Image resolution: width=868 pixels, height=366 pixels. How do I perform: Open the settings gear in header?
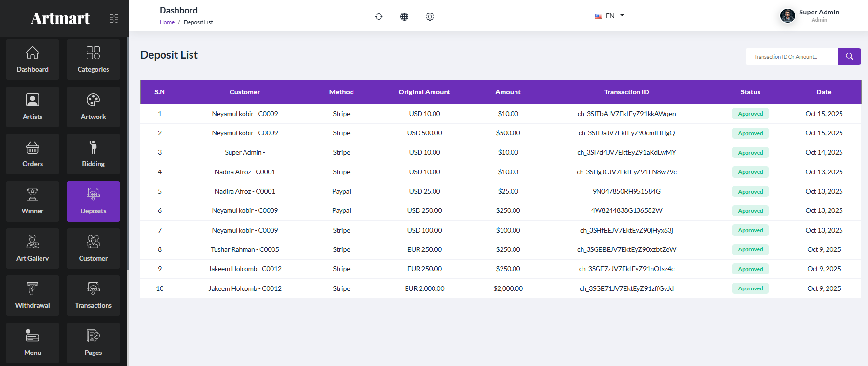[x=430, y=16]
